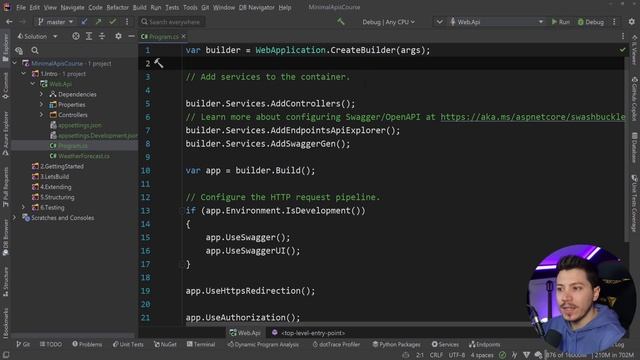Open the Refactor menu
This screenshot has width=640, height=360.
pyautogui.click(x=118, y=7)
